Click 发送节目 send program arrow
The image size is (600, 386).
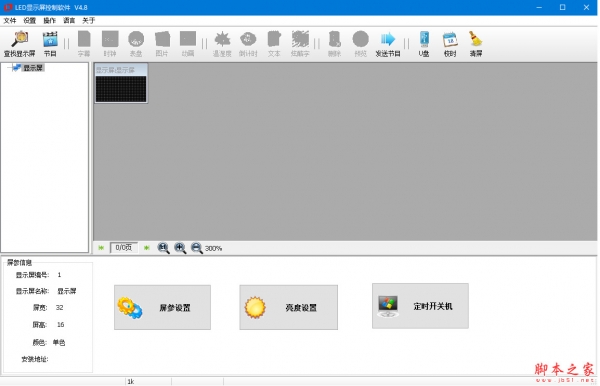pyautogui.click(x=388, y=44)
